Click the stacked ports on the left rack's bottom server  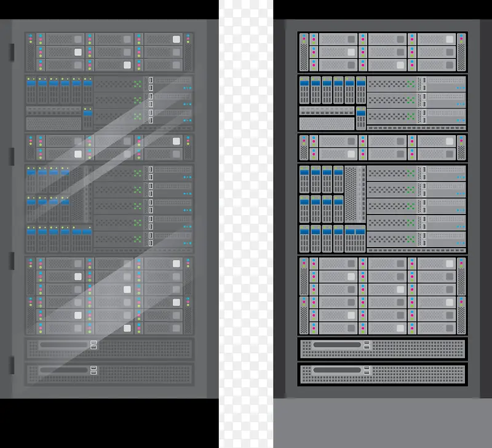coord(93,369)
